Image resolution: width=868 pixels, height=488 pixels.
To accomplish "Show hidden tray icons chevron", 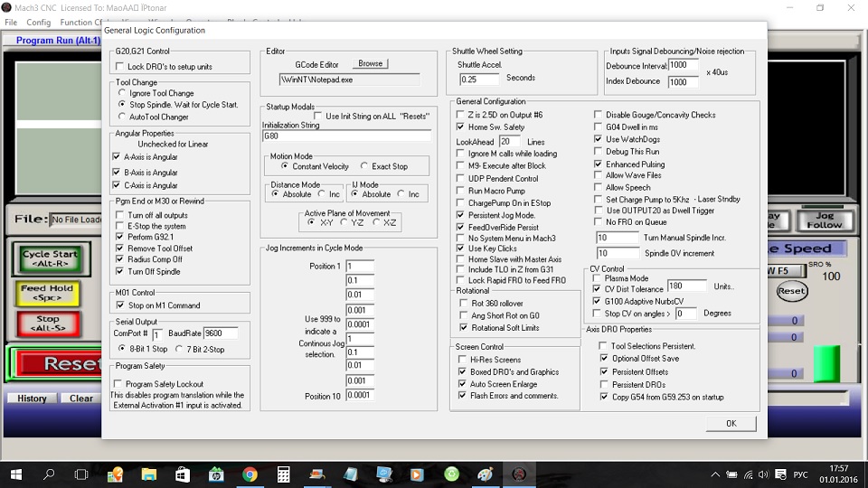I will point(715,474).
